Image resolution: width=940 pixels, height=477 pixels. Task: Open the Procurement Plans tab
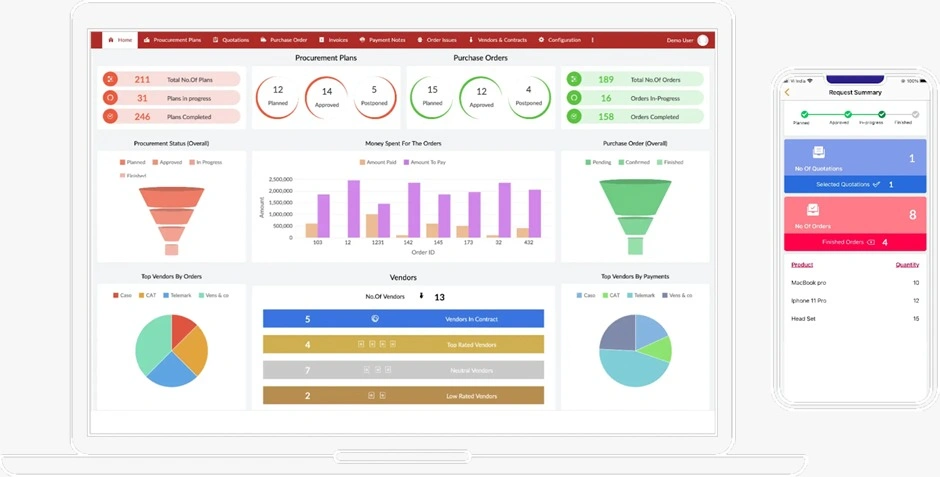(172, 40)
